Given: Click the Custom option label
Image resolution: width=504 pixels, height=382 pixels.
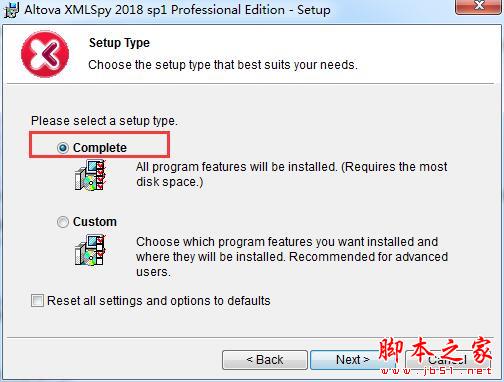Looking at the screenshot, I should click(x=95, y=222).
